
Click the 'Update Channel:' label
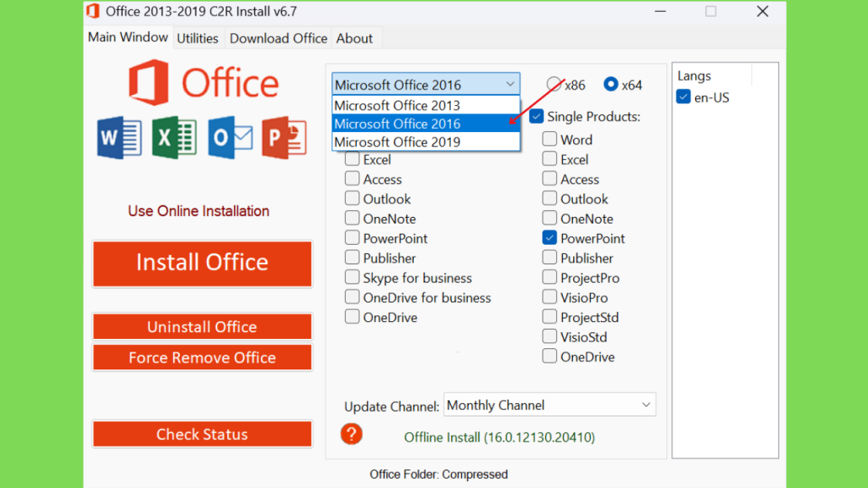392,407
